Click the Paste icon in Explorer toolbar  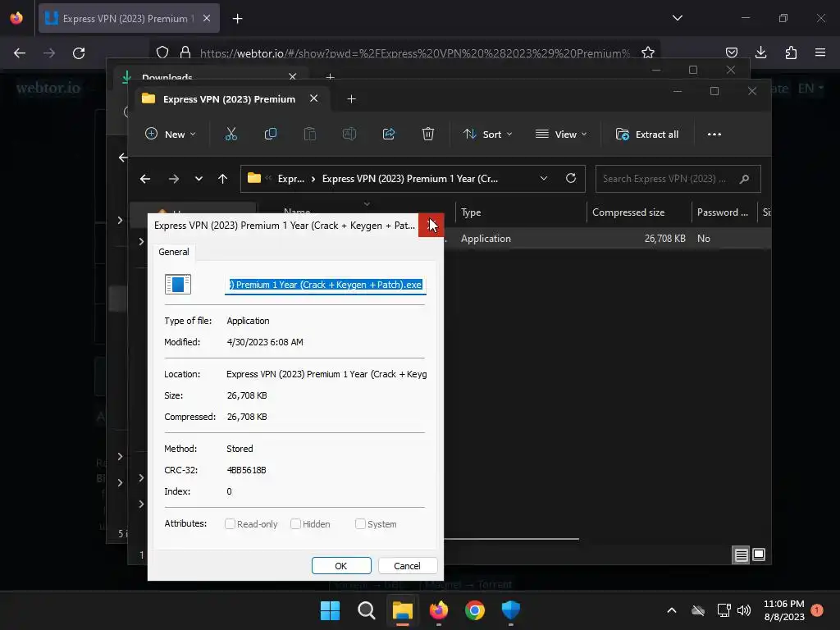coord(309,134)
